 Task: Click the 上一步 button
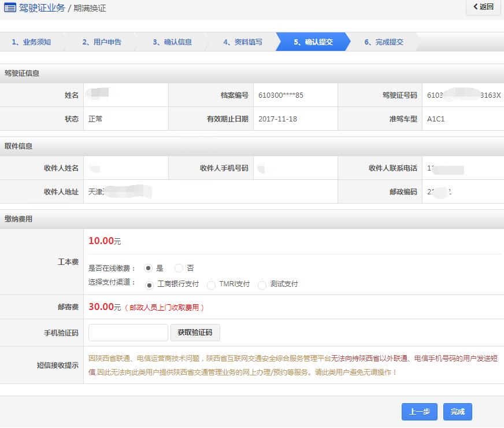(x=419, y=412)
